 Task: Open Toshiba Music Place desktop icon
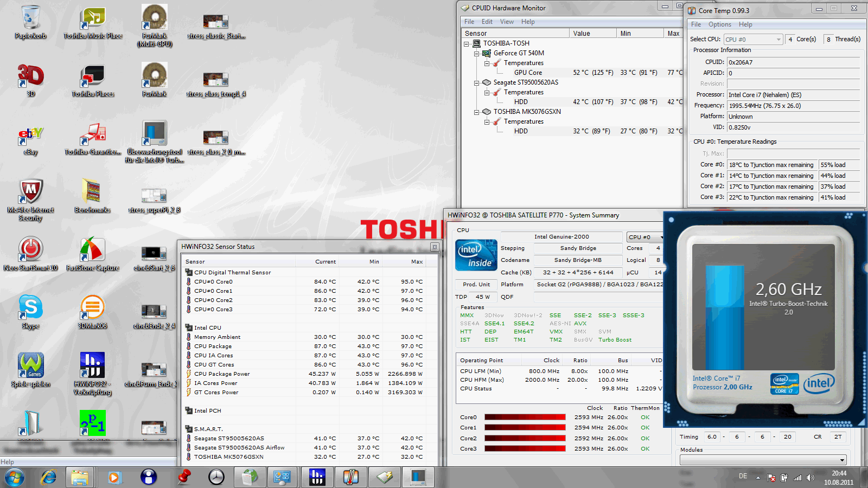tap(93, 22)
